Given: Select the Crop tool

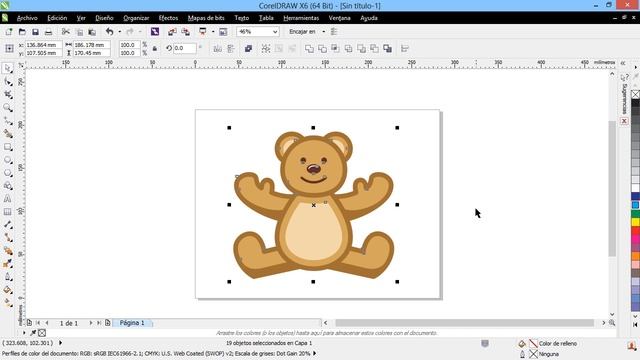Looking at the screenshot, I should [x=8, y=95].
